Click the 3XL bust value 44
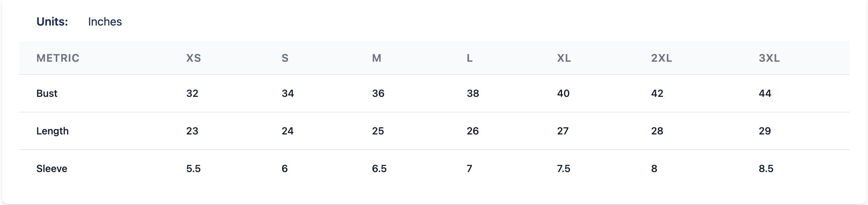Image resolution: width=868 pixels, height=205 pixels. tap(765, 93)
